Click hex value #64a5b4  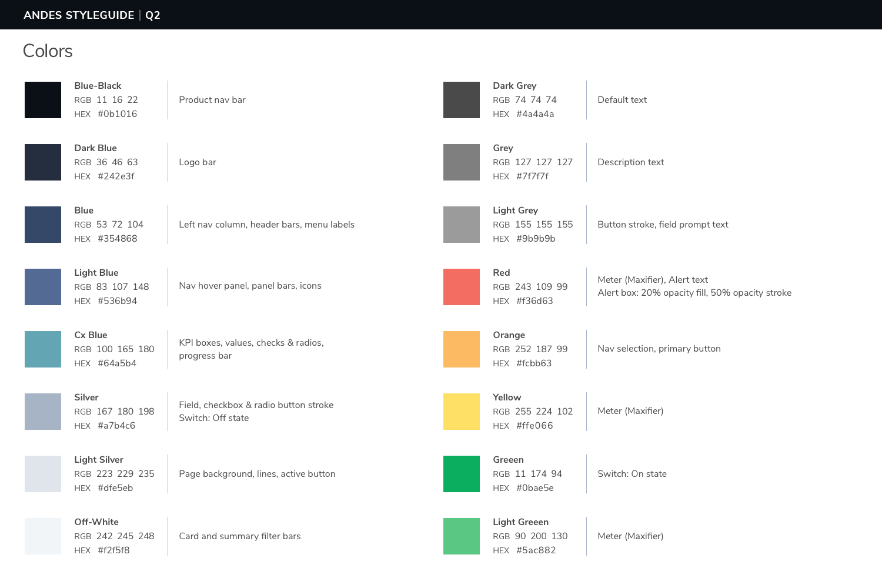tap(117, 363)
